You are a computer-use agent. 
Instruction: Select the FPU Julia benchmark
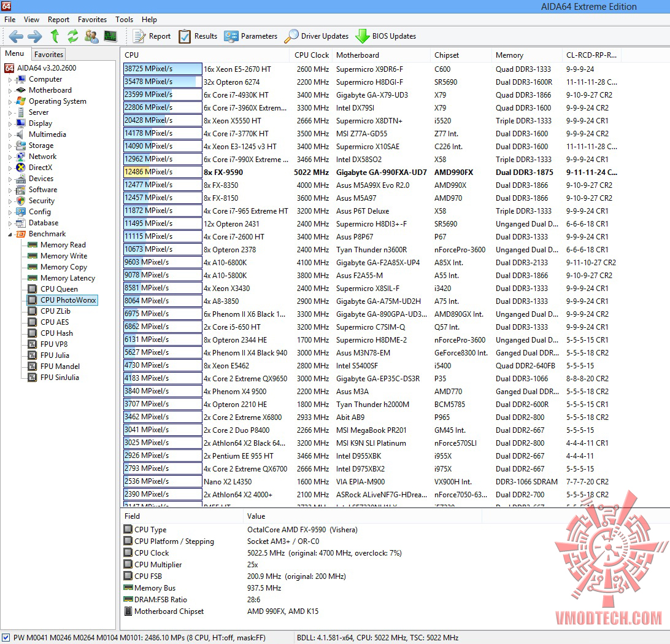point(55,355)
